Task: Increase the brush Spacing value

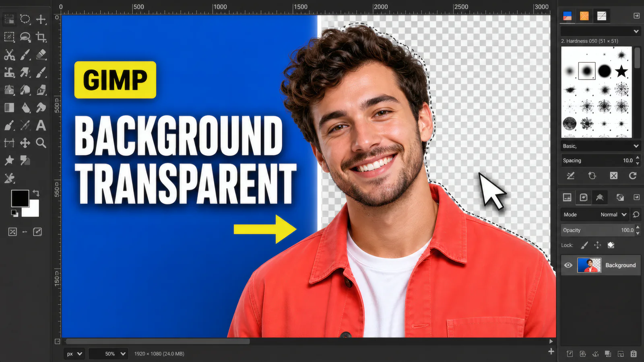Action: [x=638, y=158]
